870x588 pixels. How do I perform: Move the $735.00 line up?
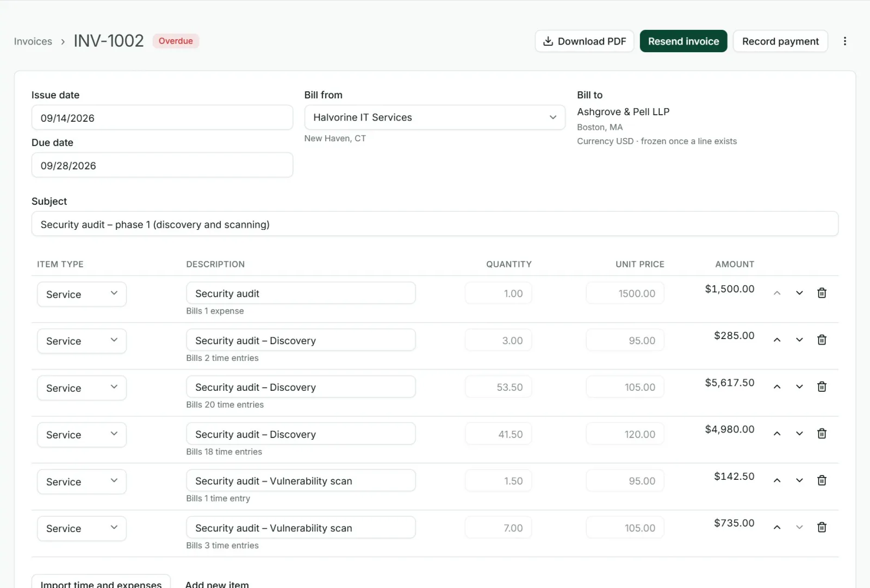pyautogui.click(x=777, y=527)
